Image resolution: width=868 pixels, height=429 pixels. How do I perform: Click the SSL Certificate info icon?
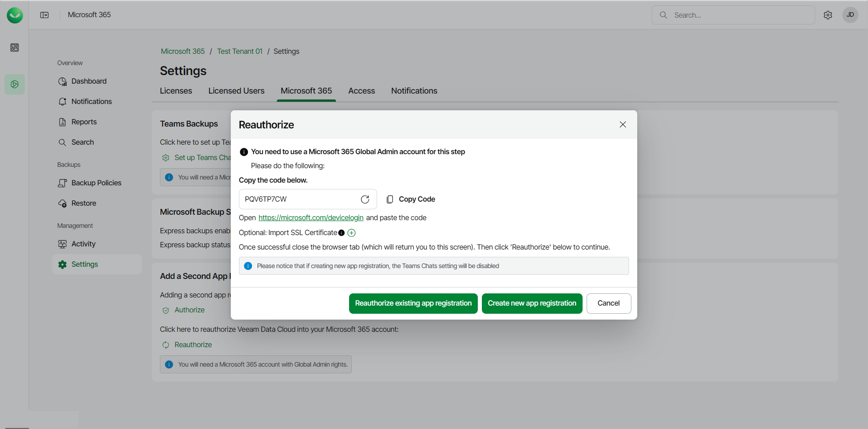(341, 233)
